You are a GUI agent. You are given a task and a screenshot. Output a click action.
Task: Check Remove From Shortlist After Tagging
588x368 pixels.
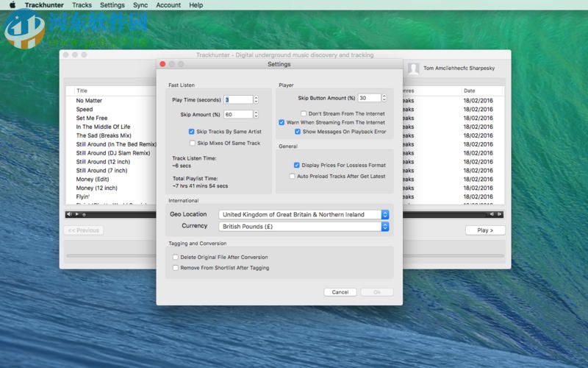176,268
